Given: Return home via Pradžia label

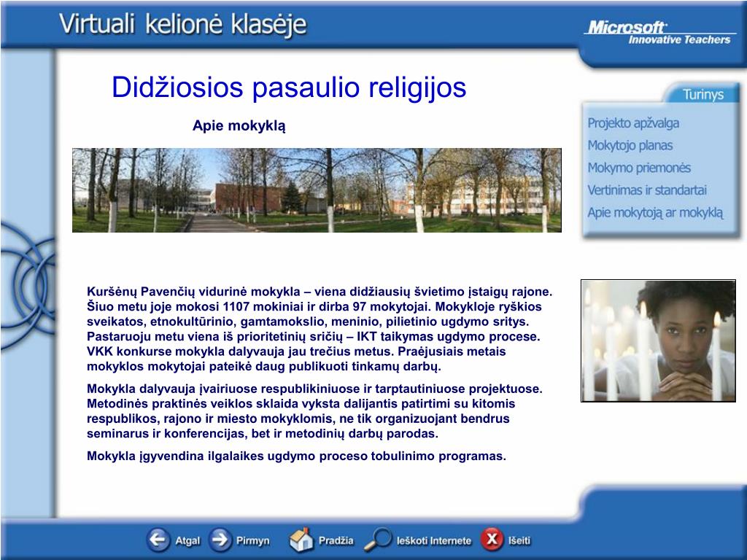Looking at the screenshot, I should 336,540.
